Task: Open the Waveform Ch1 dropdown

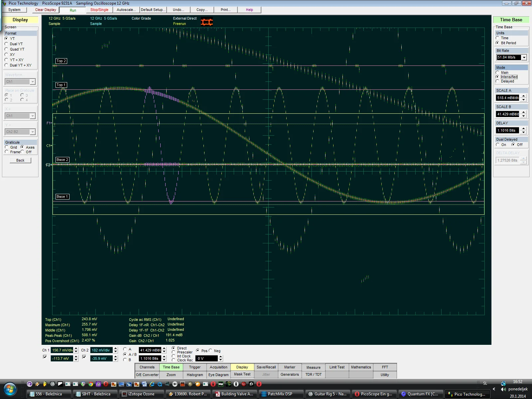Action: click(33, 82)
